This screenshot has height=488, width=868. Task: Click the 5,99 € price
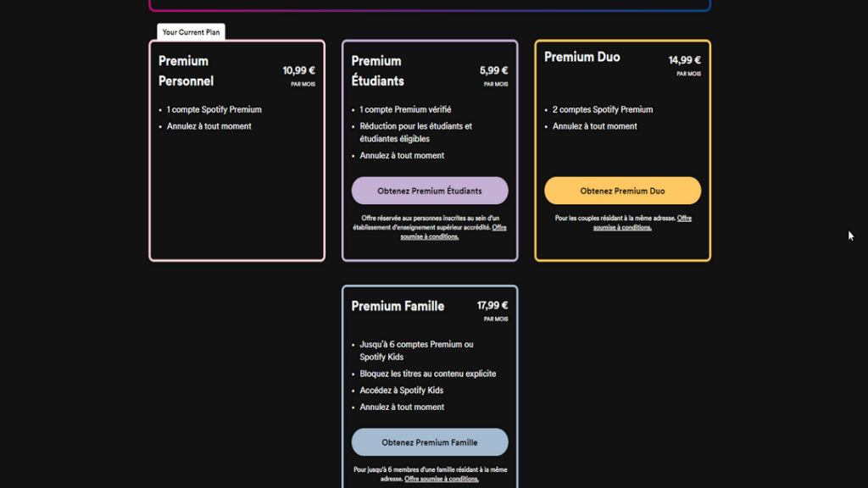(493, 70)
